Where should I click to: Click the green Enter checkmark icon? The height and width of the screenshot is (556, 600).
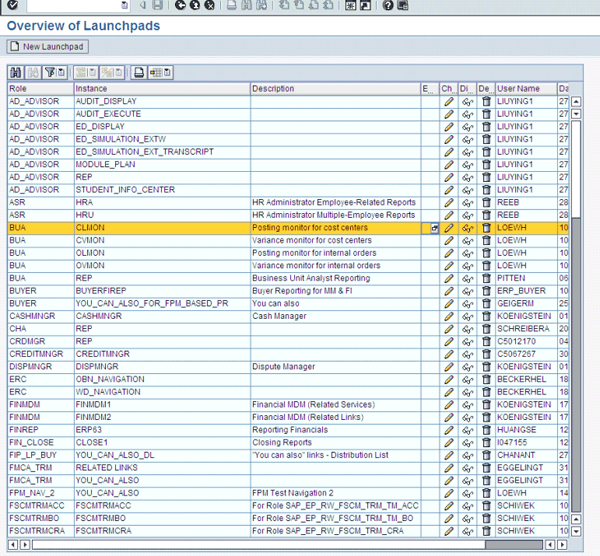click(13, 6)
